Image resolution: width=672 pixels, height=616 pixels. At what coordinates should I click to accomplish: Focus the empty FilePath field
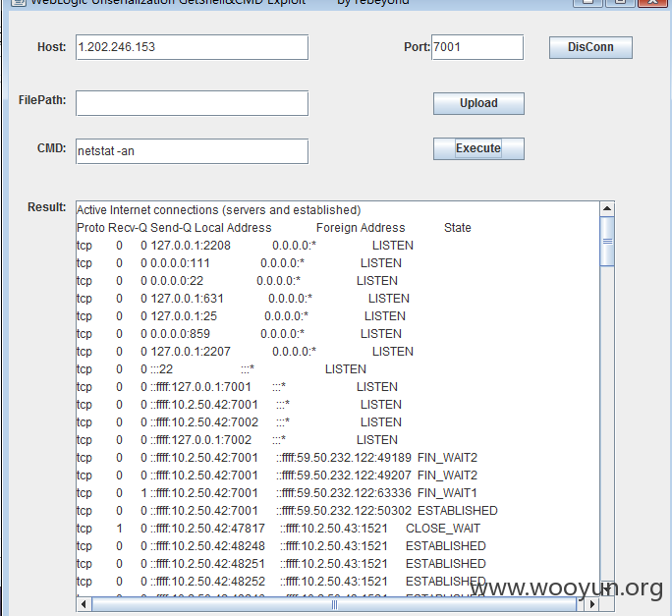192,103
